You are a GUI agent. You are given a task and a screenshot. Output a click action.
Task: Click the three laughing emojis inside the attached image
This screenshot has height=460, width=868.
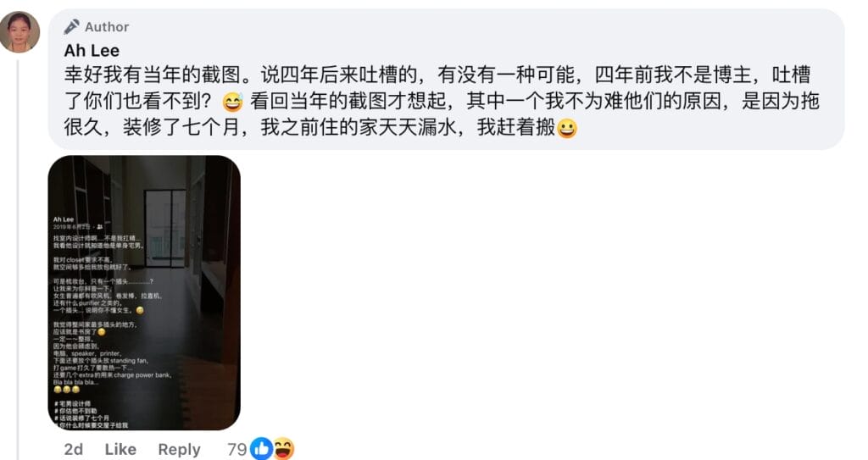point(66,390)
